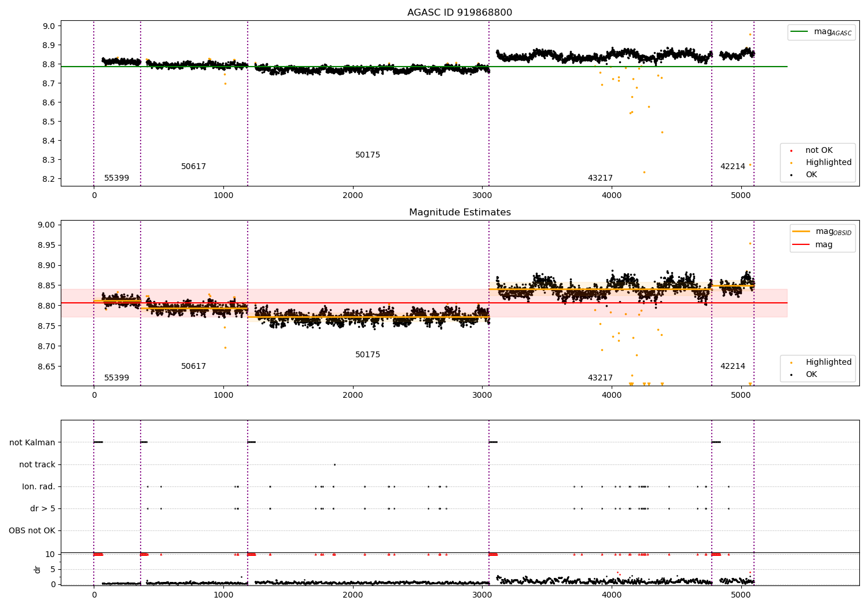Image resolution: width=868 pixels, height=608 pixels.
Task: Click OBSID label '50617' in Magnitude Estimates plot
Action: point(193,367)
